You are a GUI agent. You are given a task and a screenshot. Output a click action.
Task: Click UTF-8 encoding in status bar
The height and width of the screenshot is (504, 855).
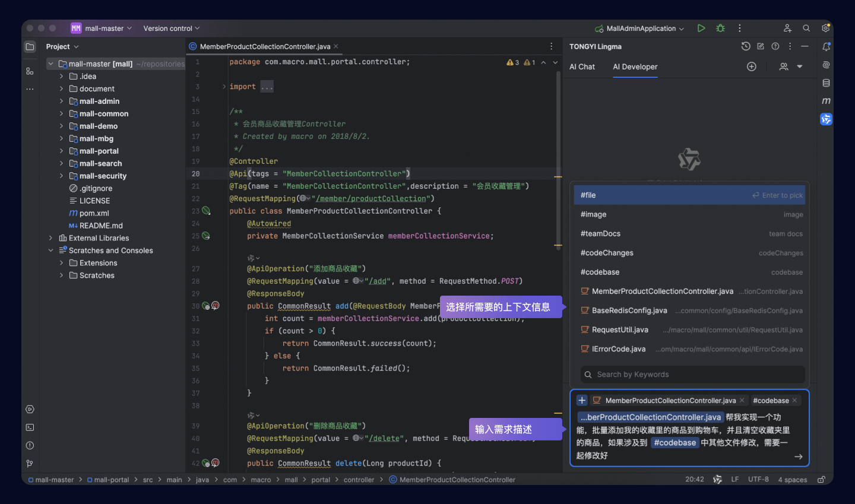click(758, 480)
